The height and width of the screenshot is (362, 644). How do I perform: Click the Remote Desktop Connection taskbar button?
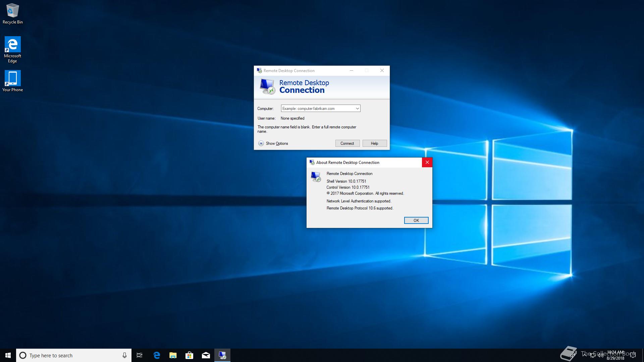click(x=222, y=355)
